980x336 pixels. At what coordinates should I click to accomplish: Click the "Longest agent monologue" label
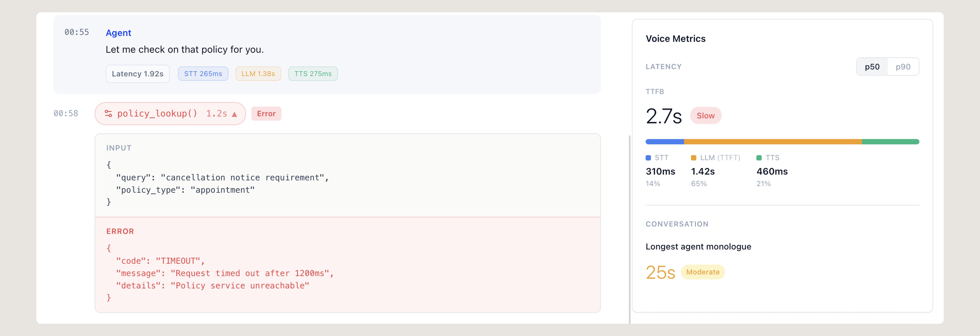pos(698,247)
